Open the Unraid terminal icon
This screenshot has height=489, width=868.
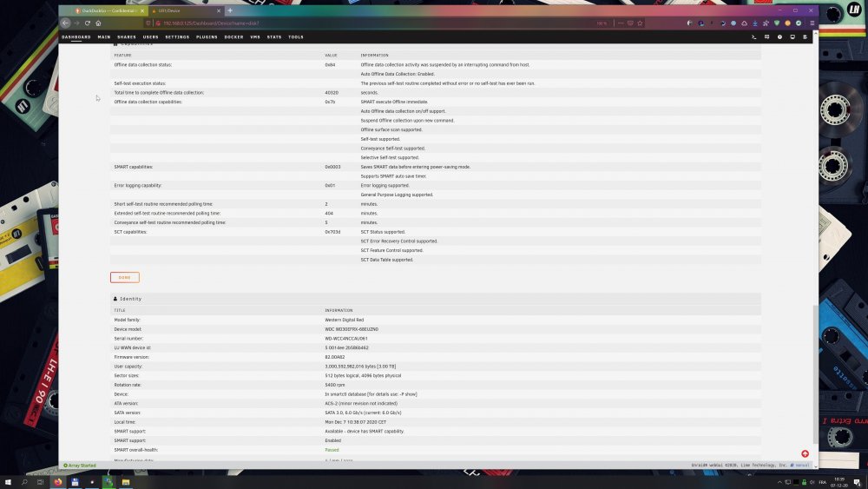point(753,37)
